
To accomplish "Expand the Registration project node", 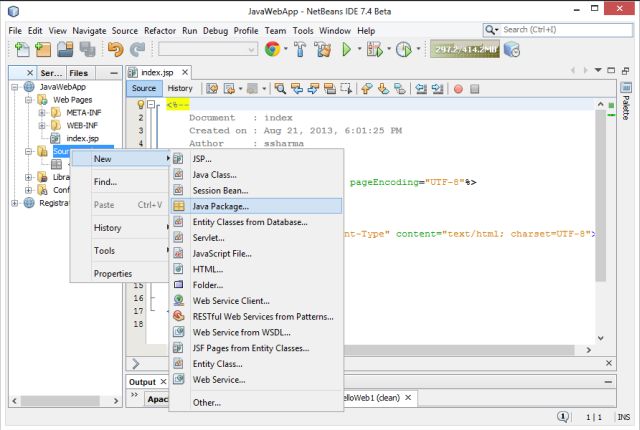I will pyautogui.click(x=15, y=203).
